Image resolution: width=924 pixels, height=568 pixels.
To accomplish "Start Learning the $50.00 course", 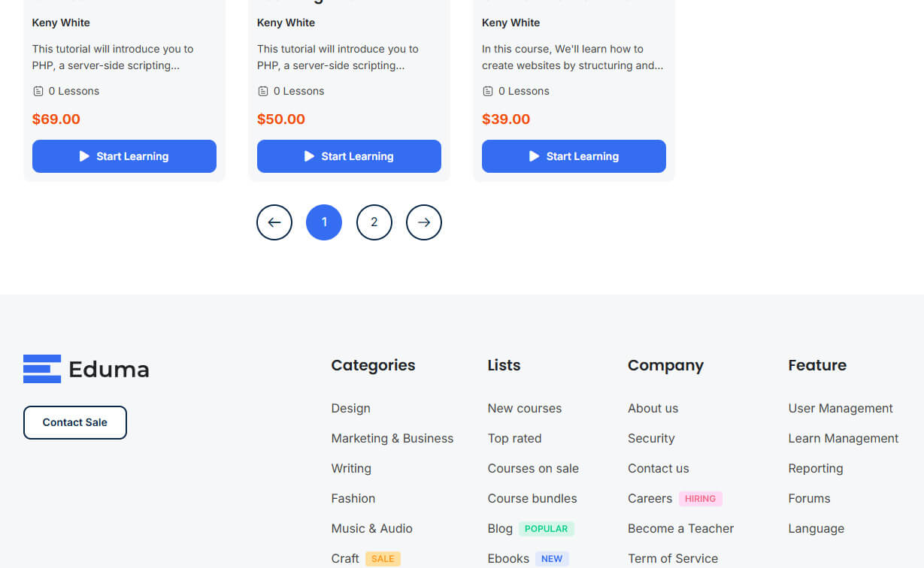I will point(349,156).
